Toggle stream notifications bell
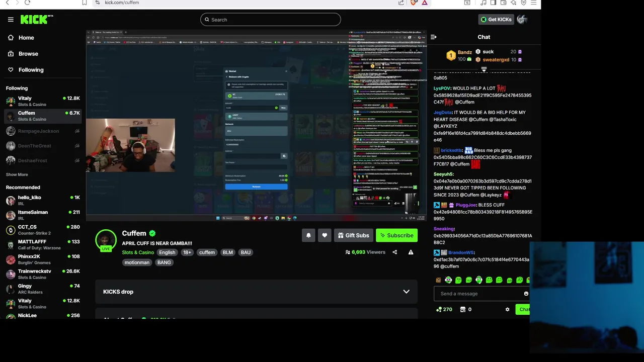 pos(308,235)
